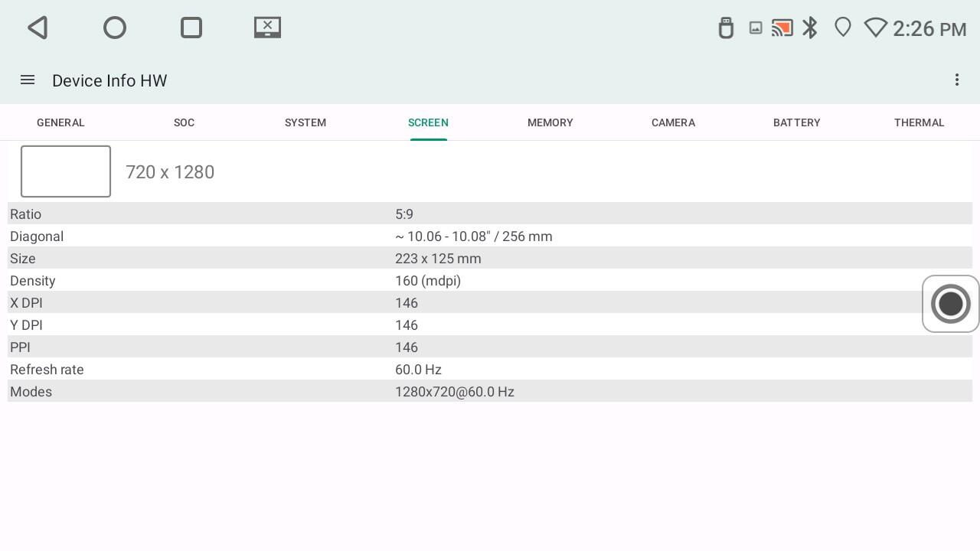The height and width of the screenshot is (551, 980).
Task: Select the MEMORY tab
Action: (x=550, y=122)
